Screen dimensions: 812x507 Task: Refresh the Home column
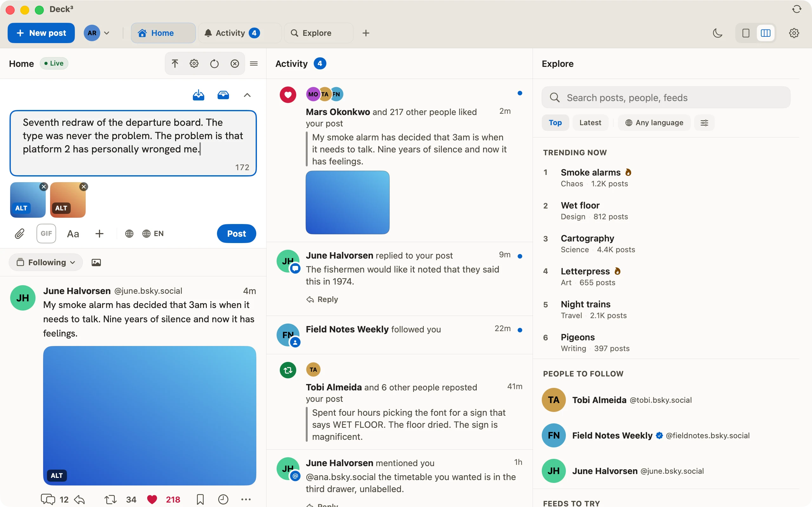(214, 63)
